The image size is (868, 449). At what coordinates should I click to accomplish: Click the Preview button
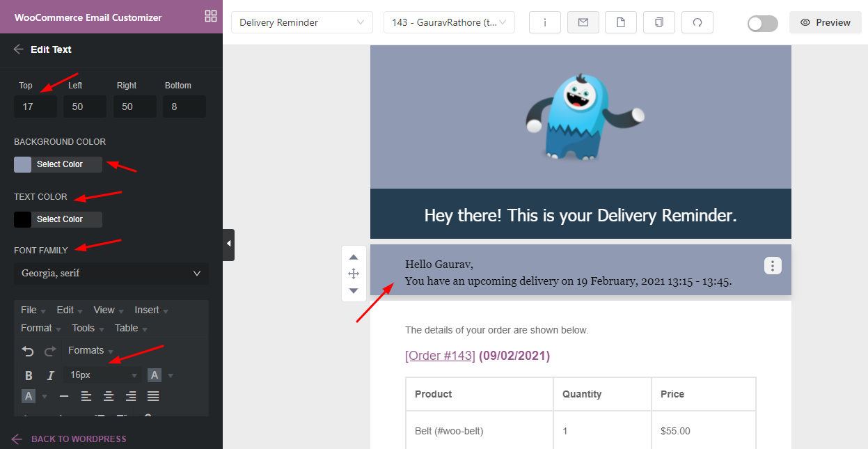pos(825,22)
